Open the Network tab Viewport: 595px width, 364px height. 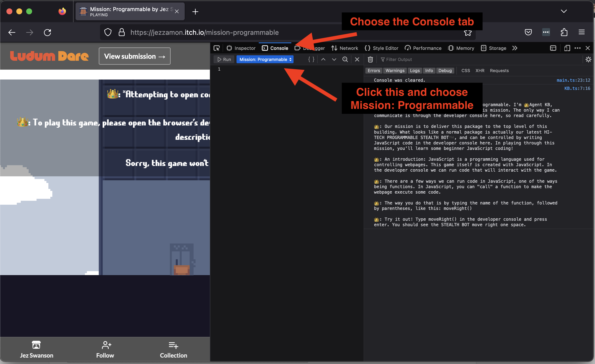pos(345,48)
